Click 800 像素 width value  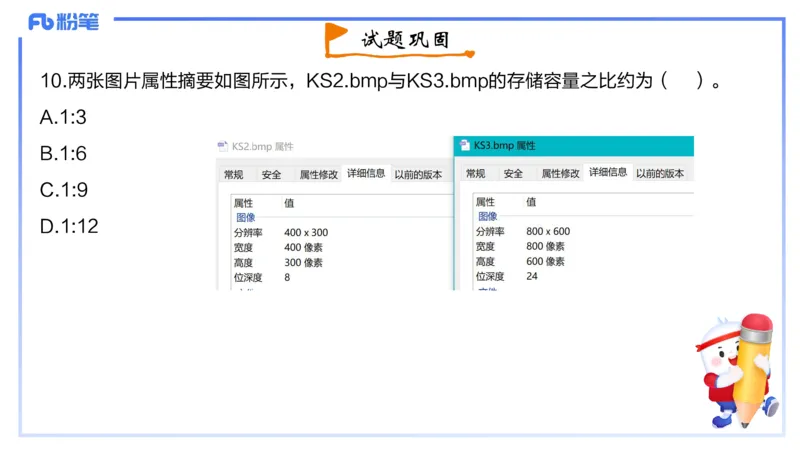[x=545, y=246]
